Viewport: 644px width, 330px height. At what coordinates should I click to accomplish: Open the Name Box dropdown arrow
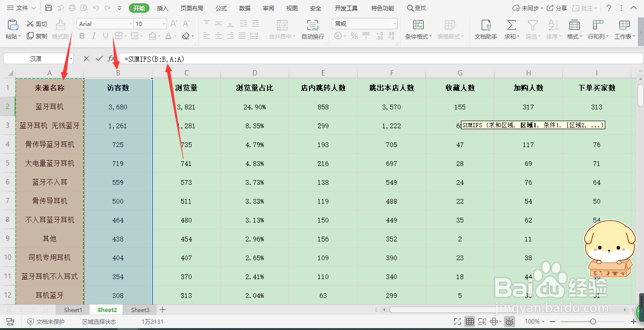(x=71, y=58)
